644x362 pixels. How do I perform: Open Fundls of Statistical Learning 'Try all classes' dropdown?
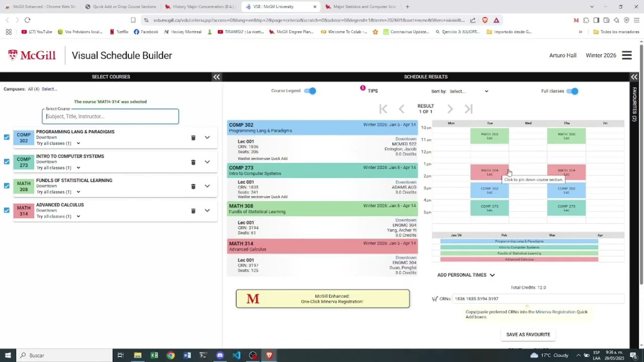click(x=58, y=192)
